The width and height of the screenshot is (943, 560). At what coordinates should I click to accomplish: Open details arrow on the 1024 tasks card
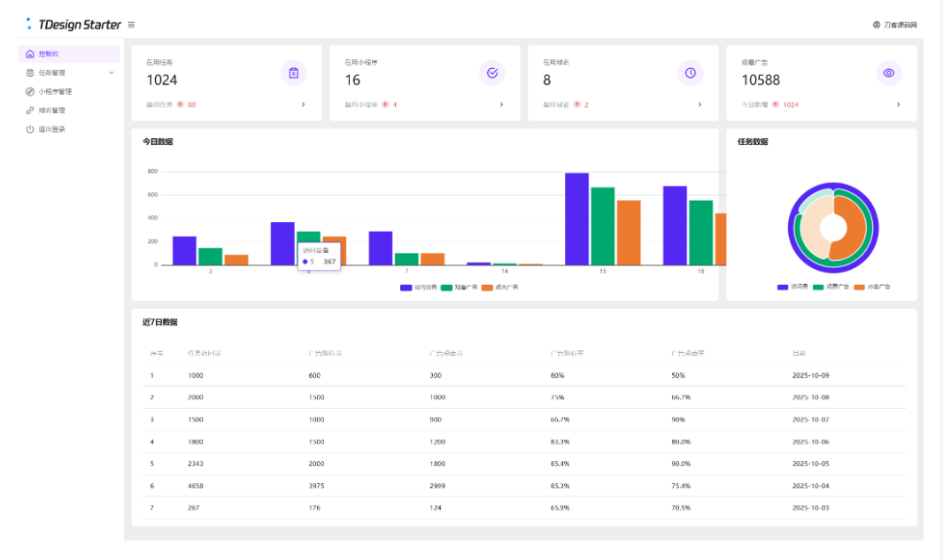coord(303,104)
